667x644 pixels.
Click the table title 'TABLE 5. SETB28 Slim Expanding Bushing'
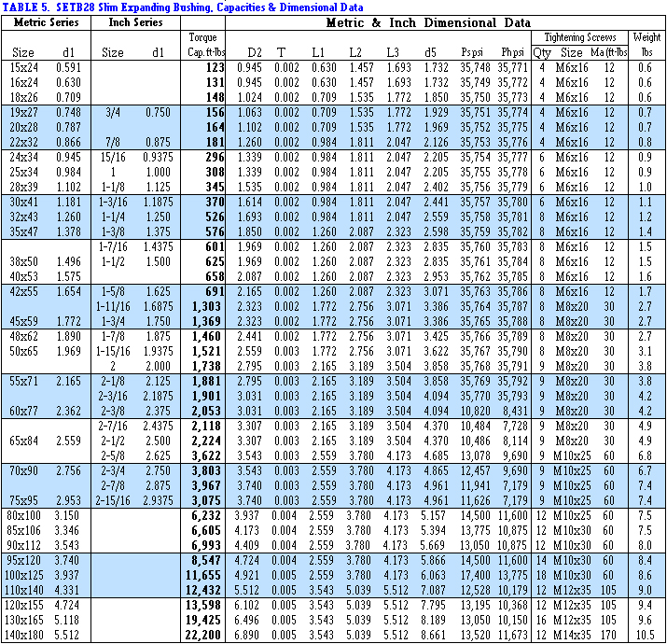[x=183, y=7]
